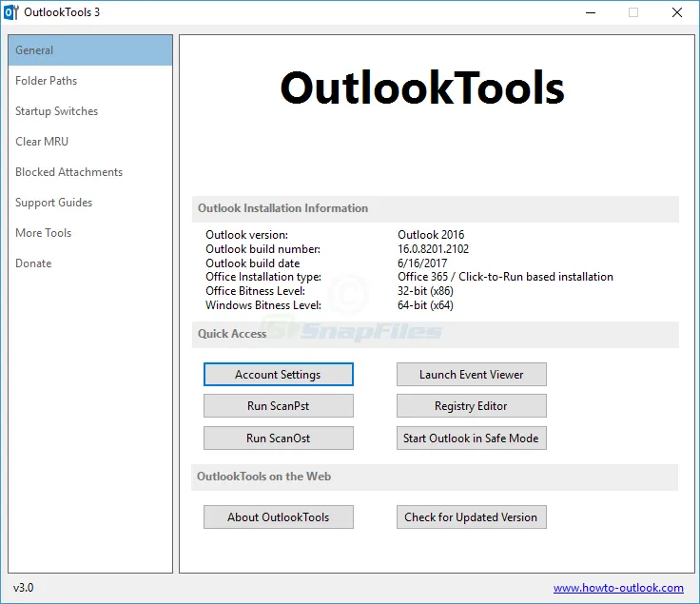The image size is (700, 604).
Task: Open Registry Editor button
Action: (x=472, y=405)
